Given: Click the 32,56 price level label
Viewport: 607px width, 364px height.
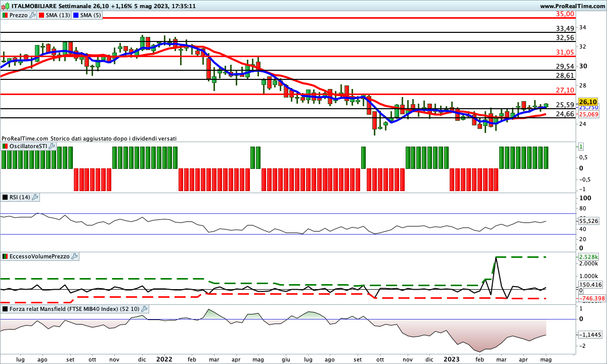Looking at the screenshot, I should tap(565, 37).
